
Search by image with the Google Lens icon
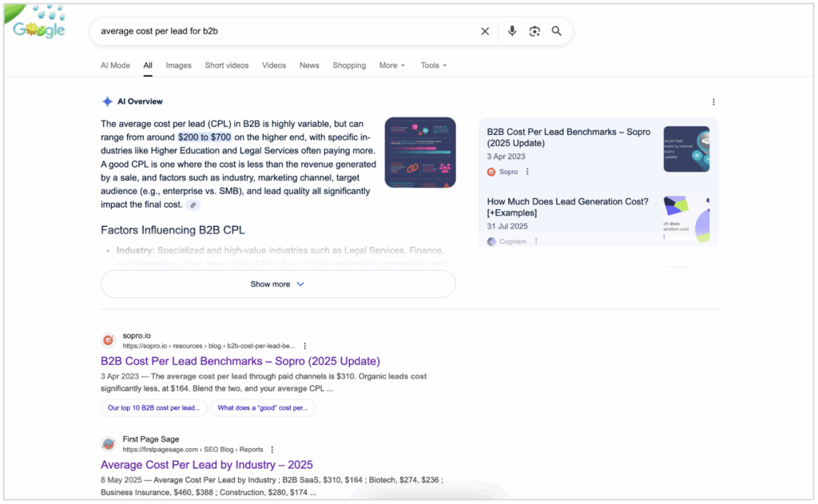[x=534, y=31]
